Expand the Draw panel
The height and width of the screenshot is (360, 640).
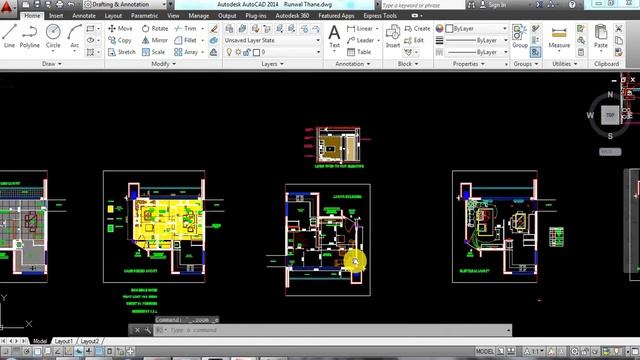52,64
